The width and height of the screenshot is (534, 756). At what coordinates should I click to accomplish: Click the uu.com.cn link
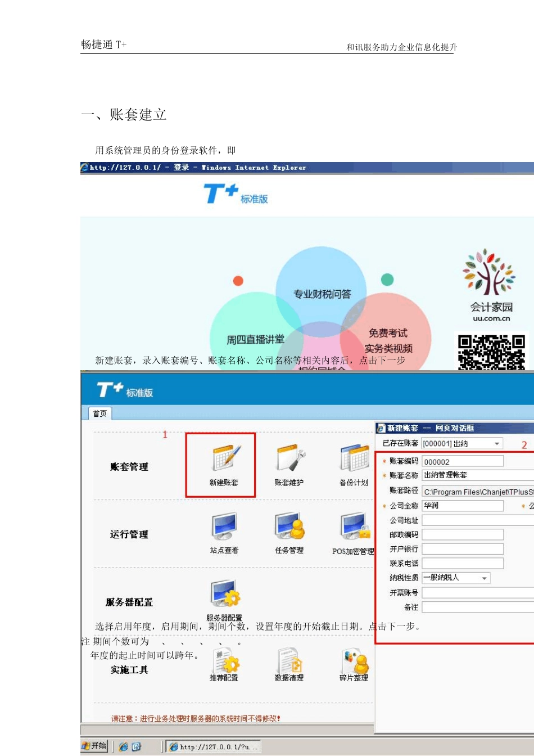[491, 318]
